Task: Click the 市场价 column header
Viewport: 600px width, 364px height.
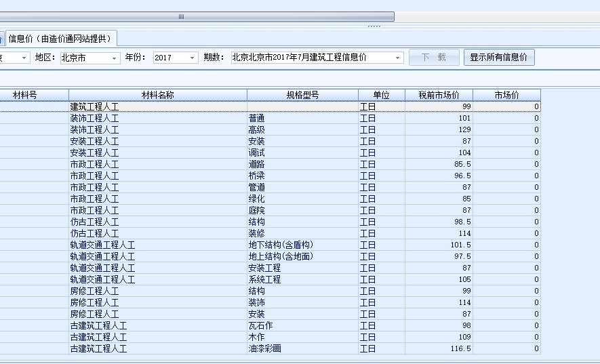Action: 506,95
